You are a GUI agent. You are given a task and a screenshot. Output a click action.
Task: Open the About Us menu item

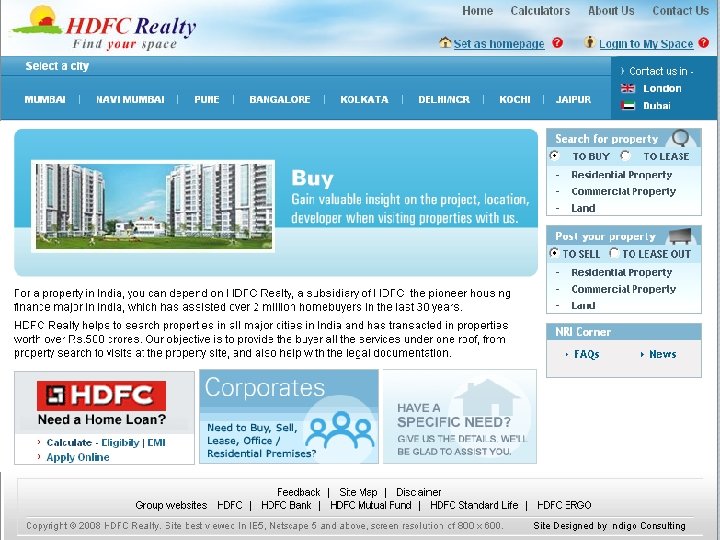point(611,11)
